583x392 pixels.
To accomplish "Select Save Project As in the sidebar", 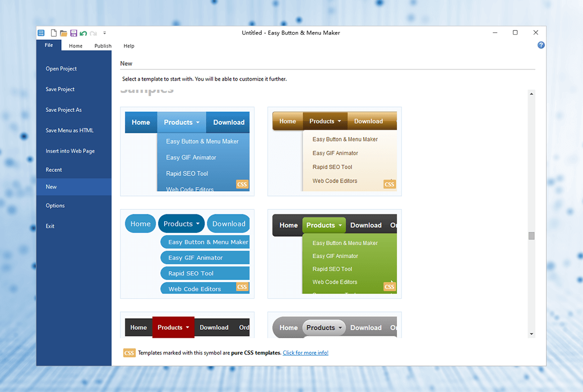I will [x=74, y=110].
